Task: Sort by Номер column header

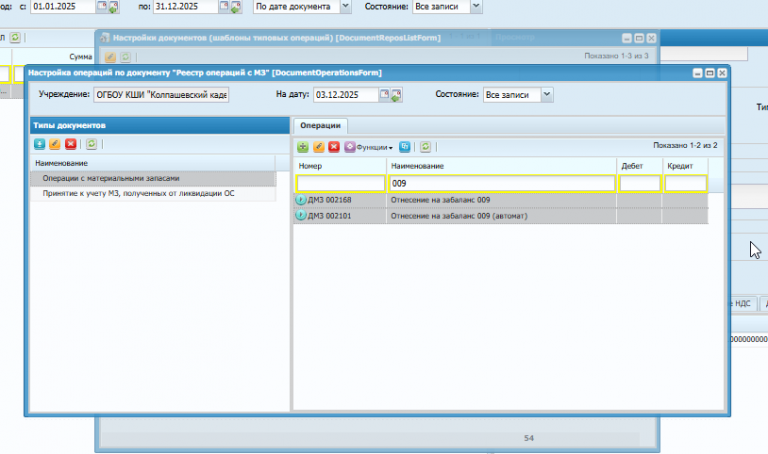Action: pyautogui.click(x=340, y=166)
